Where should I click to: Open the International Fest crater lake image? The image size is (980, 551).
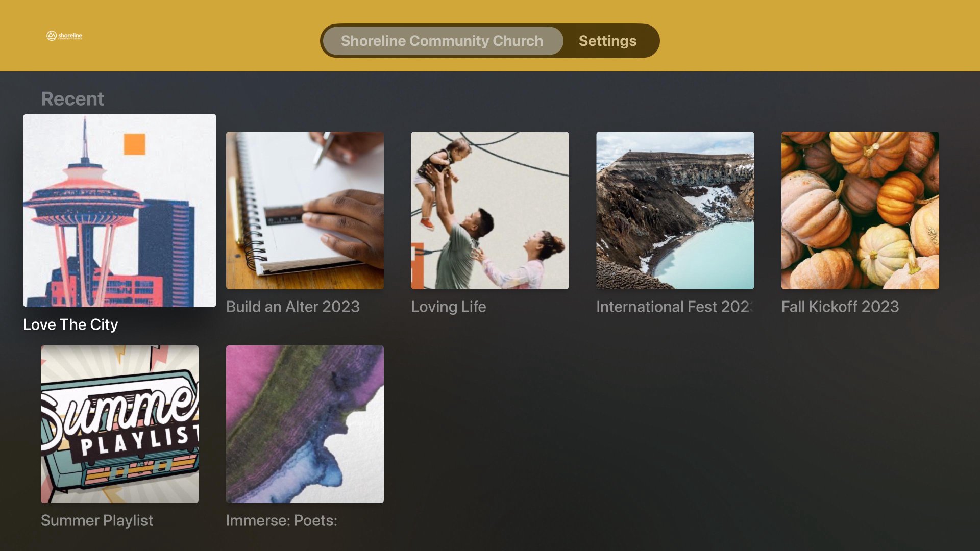pos(675,210)
